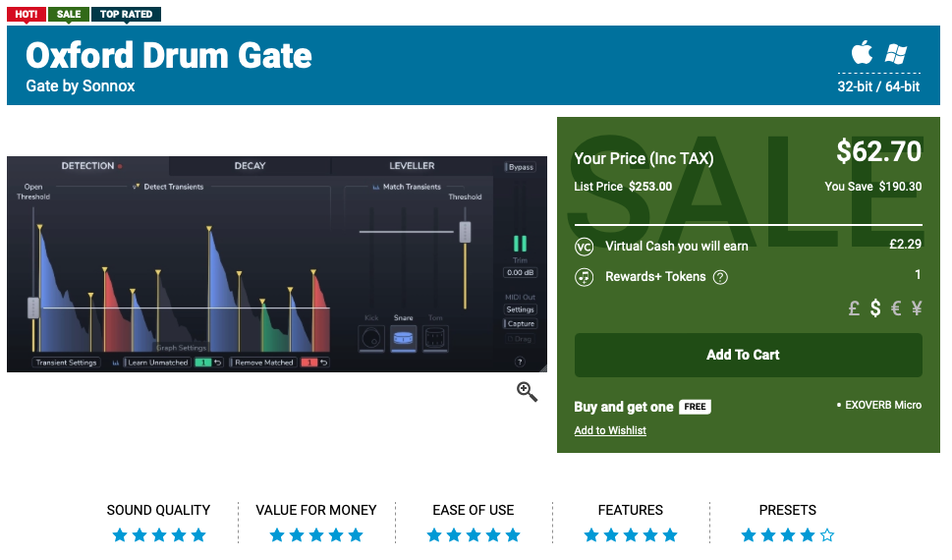Click the Ease Of Use star rating
Viewport: 952px width, 560px height.
point(474,535)
